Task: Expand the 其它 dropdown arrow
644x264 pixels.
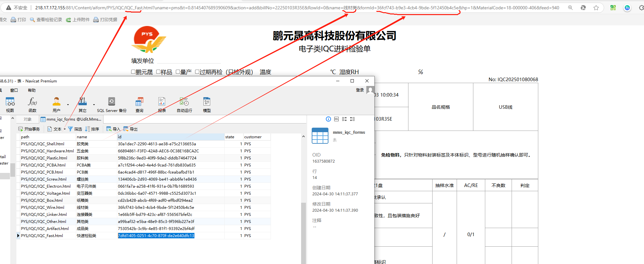Action: pos(94,105)
